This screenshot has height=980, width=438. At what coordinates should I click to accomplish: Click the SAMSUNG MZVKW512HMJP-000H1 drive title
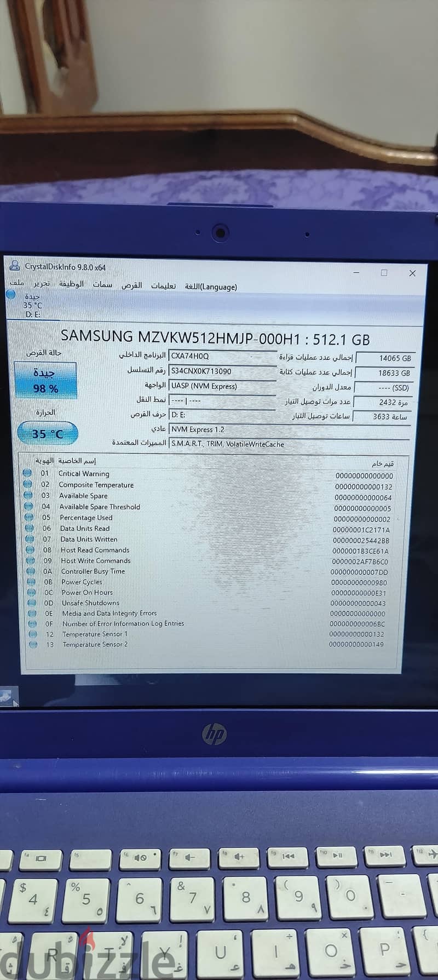click(x=215, y=338)
